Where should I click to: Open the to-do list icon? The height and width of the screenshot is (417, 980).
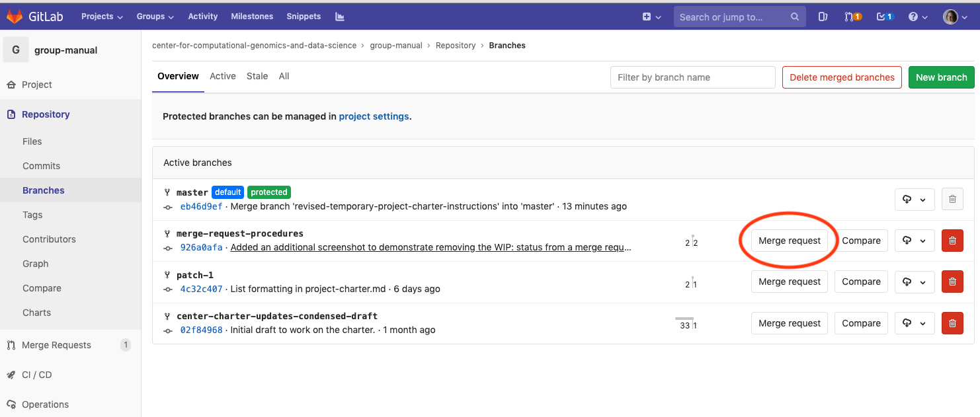click(x=885, y=17)
